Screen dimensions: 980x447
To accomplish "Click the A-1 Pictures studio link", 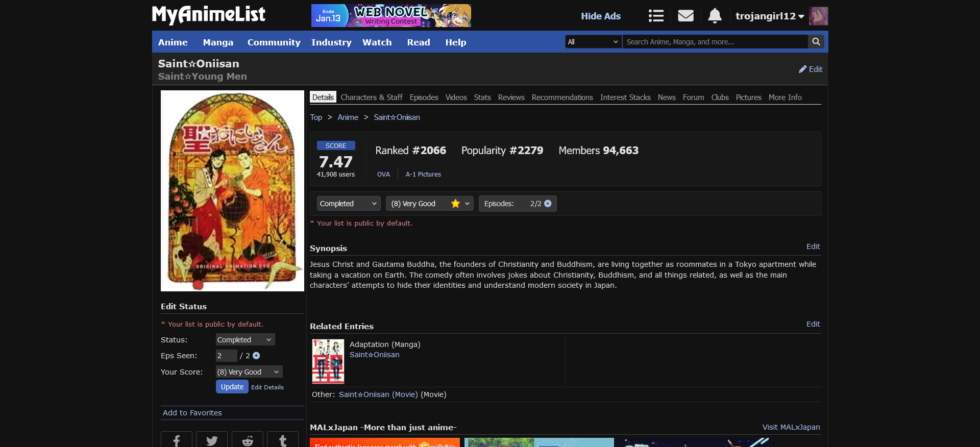I will pyautogui.click(x=423, y=175).
